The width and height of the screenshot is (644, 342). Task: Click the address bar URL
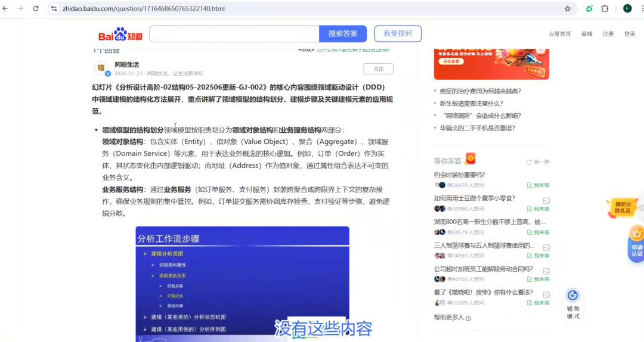143,8
